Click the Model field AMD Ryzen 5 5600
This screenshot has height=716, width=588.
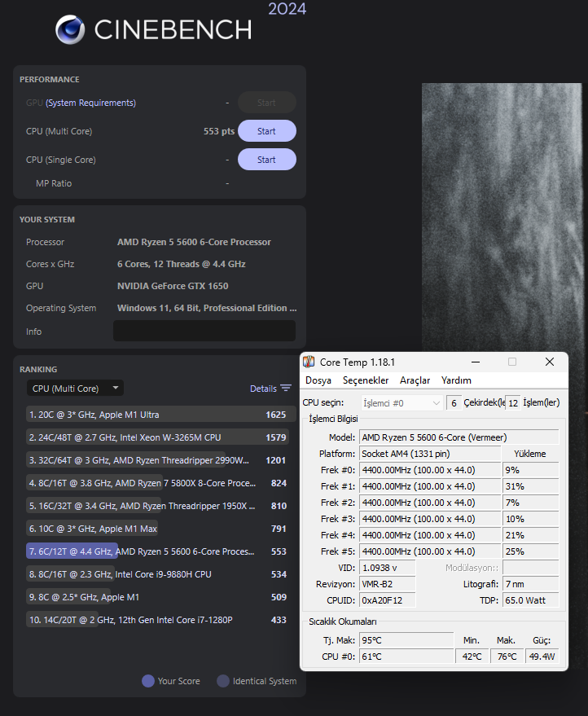point(459,437)
